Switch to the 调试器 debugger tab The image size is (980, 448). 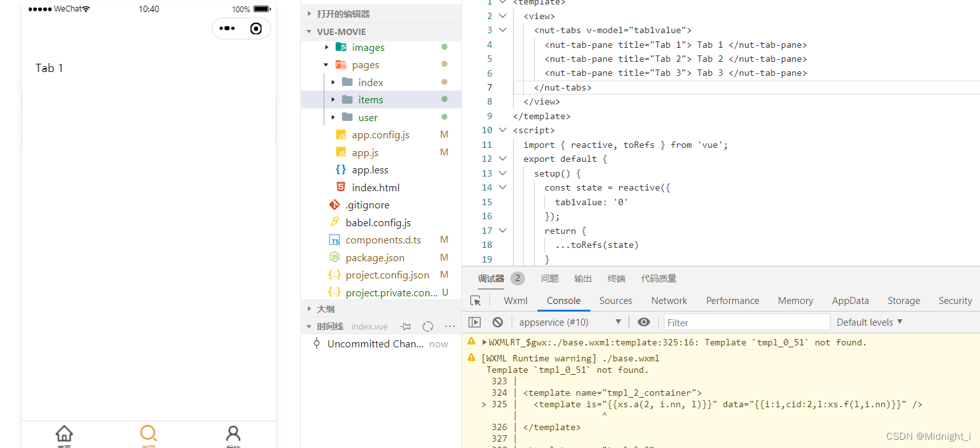click(x=491, y=278)
